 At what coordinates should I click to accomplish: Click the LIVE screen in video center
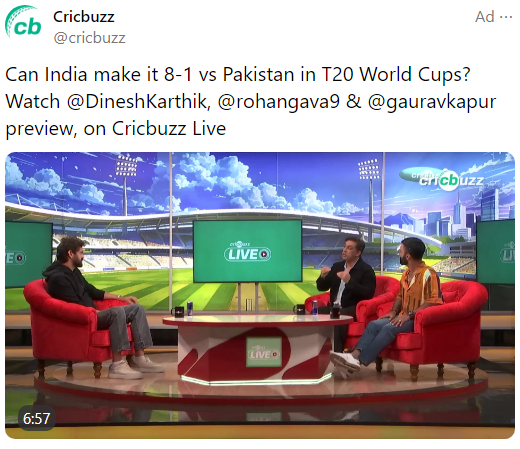(248, 251)
